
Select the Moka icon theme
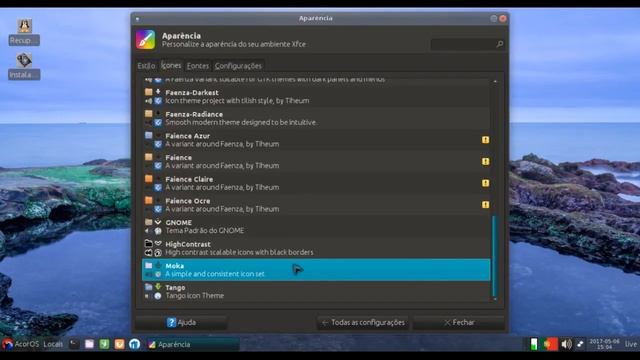(316, 270)
